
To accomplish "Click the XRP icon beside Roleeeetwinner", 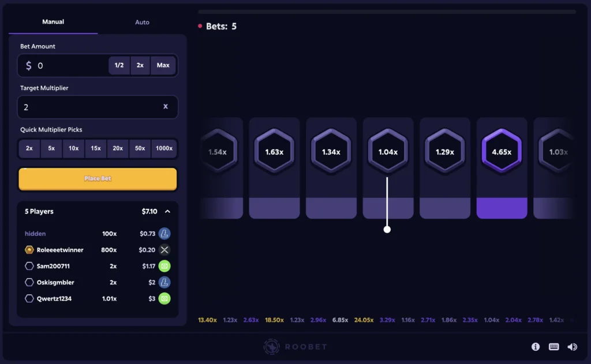I will tap(164, 250).
